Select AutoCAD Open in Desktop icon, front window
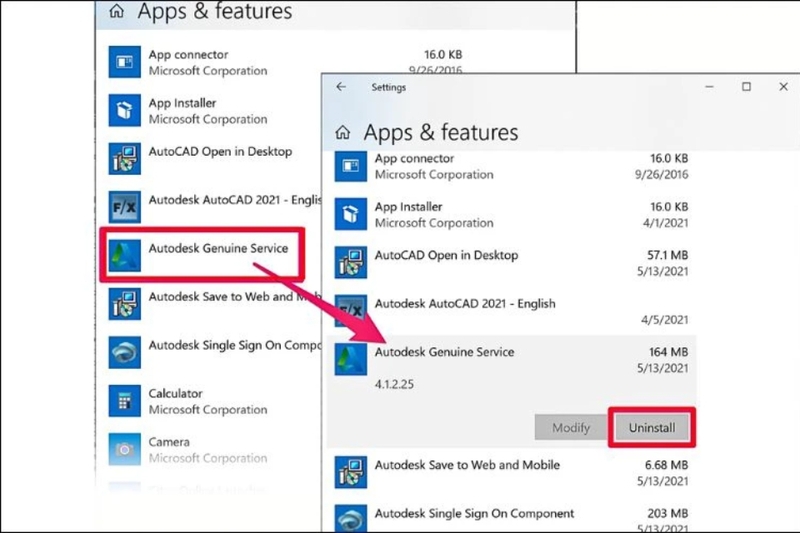 (x=351, y=263)
